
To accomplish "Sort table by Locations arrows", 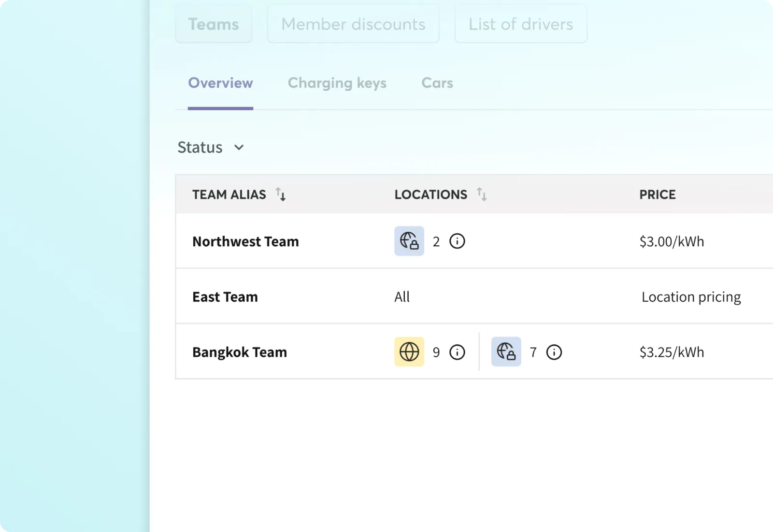I will point(482,194).
